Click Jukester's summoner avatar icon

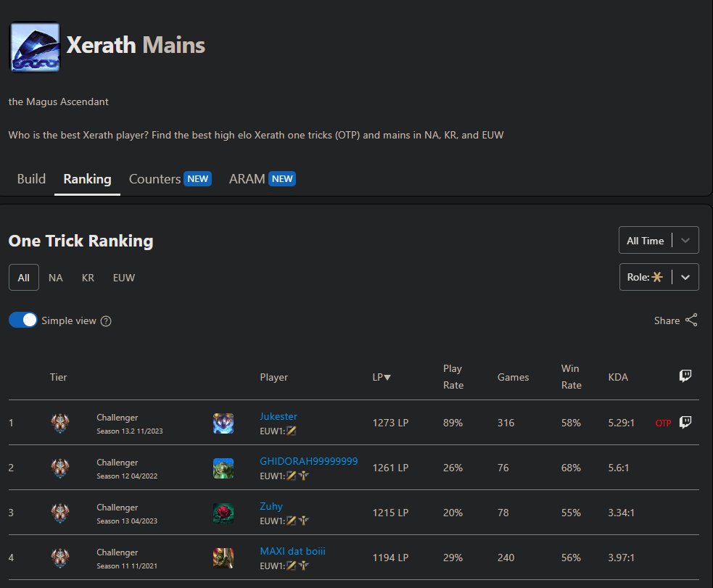tap(223, 423)
